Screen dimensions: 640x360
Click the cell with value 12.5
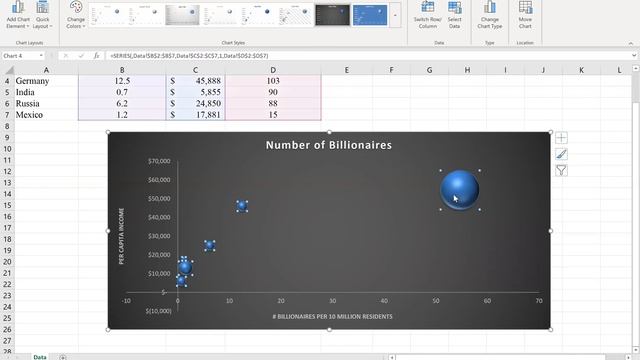(122, 81)
